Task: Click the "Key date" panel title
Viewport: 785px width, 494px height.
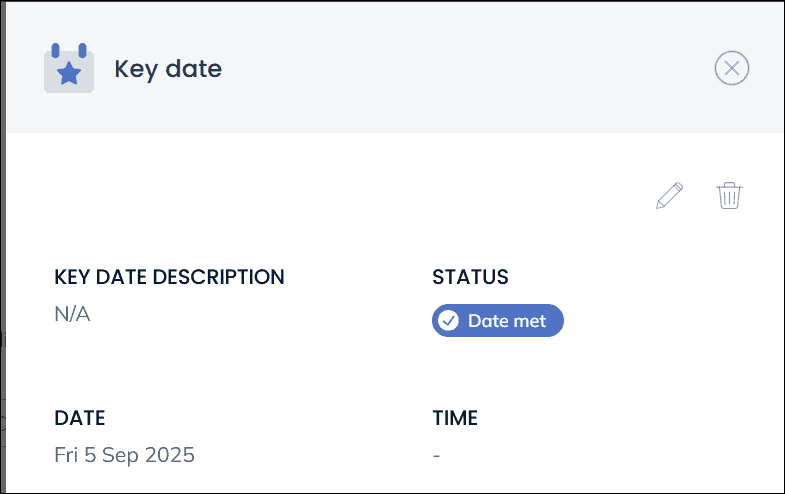Action: [168, 69]
